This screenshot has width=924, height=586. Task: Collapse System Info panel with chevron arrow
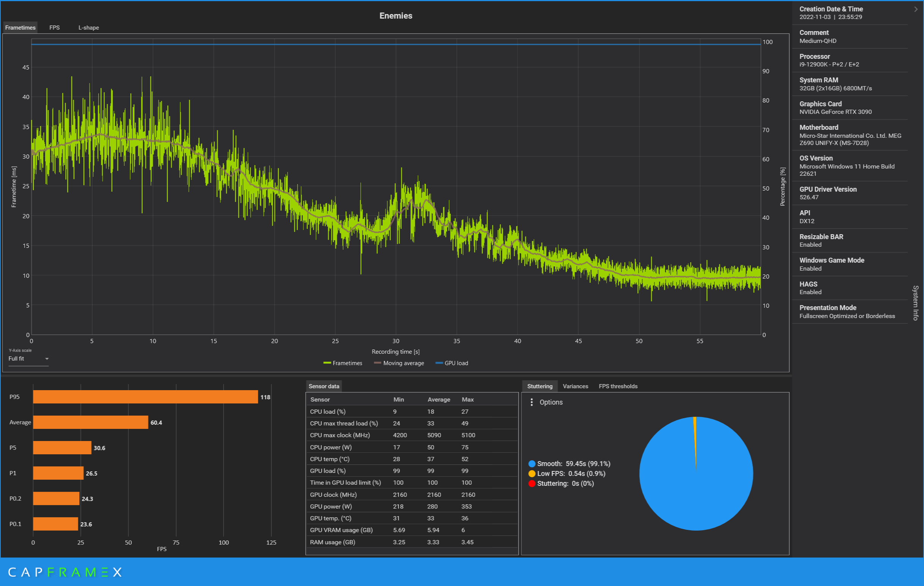[x=916, y=9]
